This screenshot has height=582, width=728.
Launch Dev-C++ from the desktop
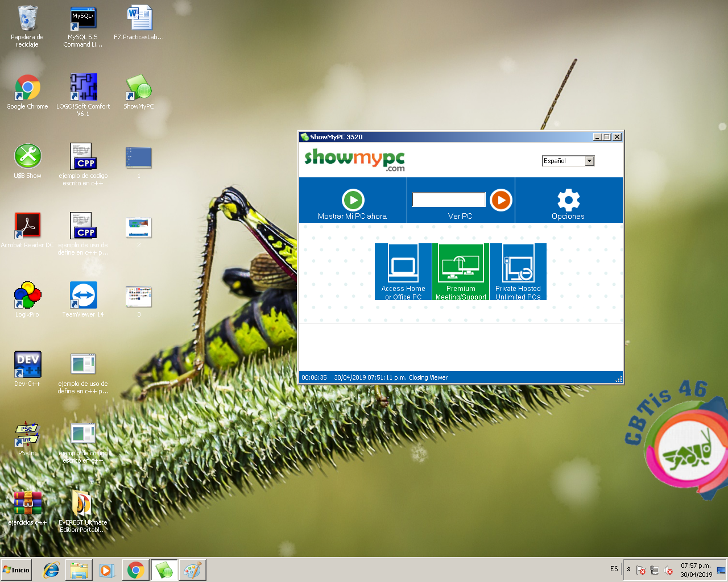tap(27, 364)
